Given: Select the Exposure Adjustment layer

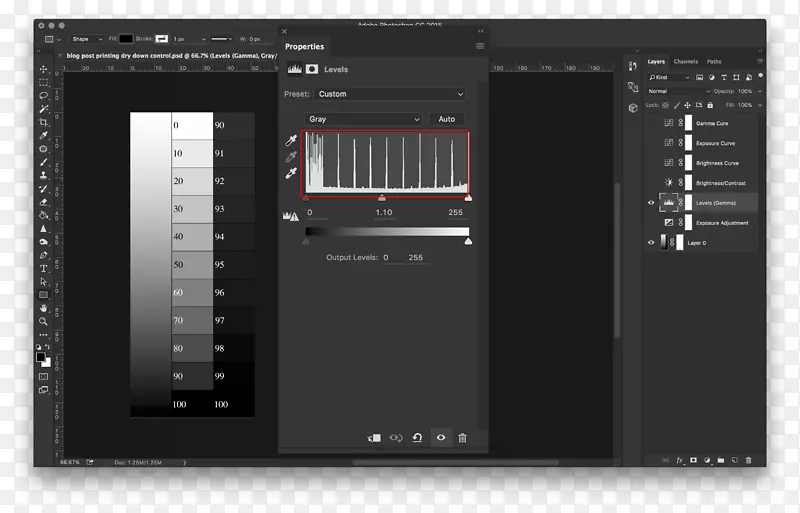Looking at the screenshot, I should tap(721, 223).
